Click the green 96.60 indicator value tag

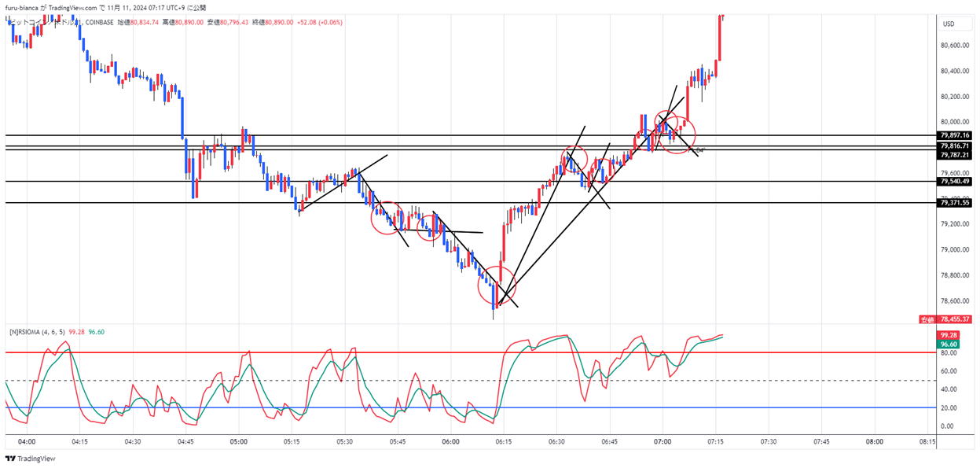tap(950, 344)
